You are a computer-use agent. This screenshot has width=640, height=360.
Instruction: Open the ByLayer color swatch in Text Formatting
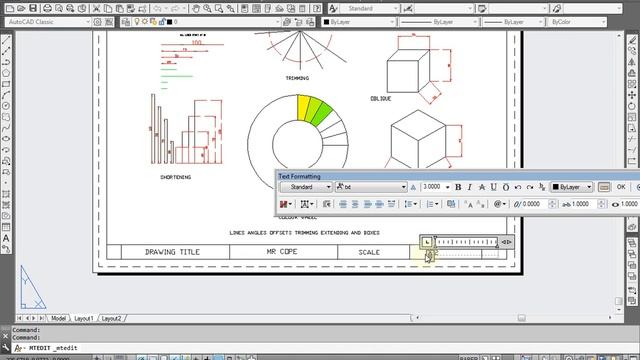point(571,187)
